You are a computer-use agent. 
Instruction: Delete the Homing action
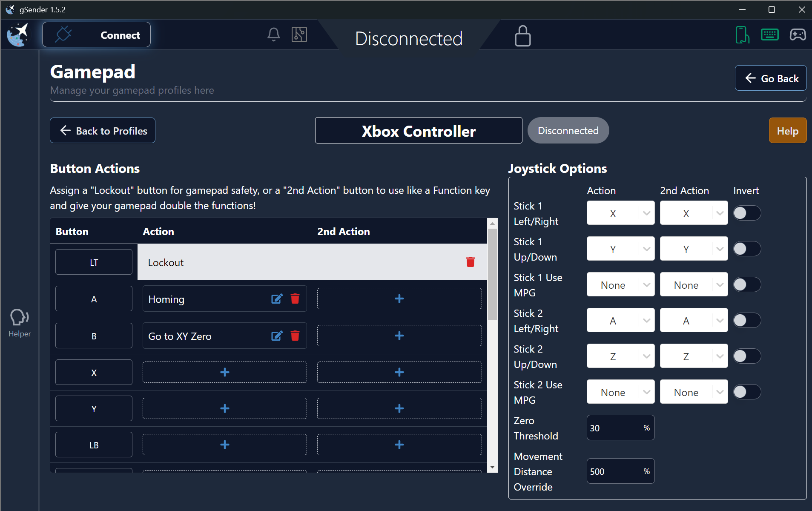(295, 299)
